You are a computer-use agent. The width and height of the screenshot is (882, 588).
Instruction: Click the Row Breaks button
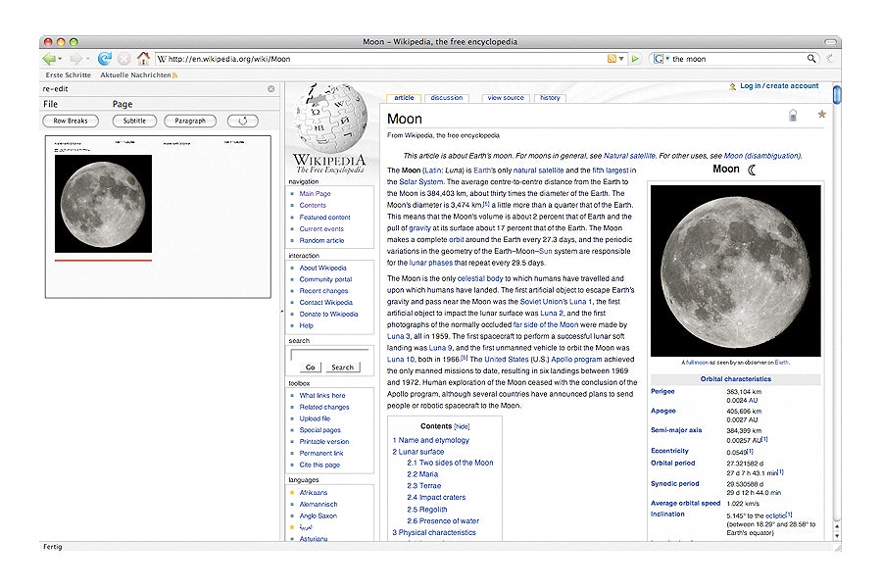(71, 121)
